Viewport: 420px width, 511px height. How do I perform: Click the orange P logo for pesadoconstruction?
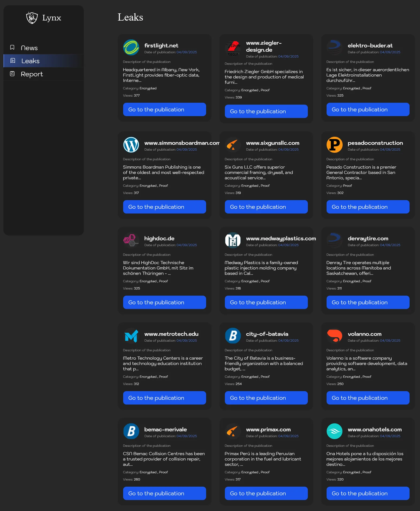[334, 145]
